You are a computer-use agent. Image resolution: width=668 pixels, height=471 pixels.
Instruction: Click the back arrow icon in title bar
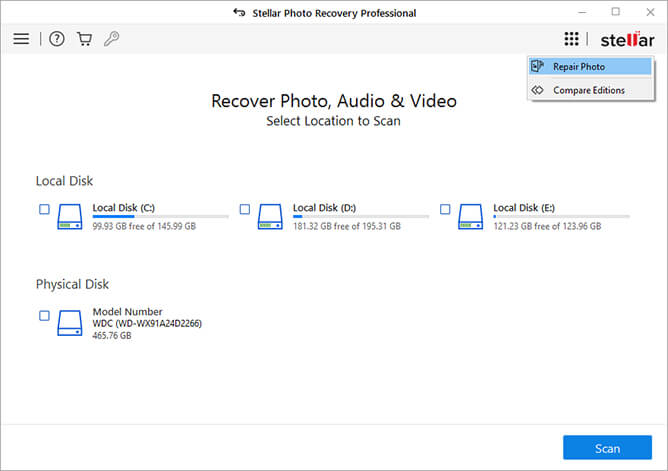coord(237,13)
